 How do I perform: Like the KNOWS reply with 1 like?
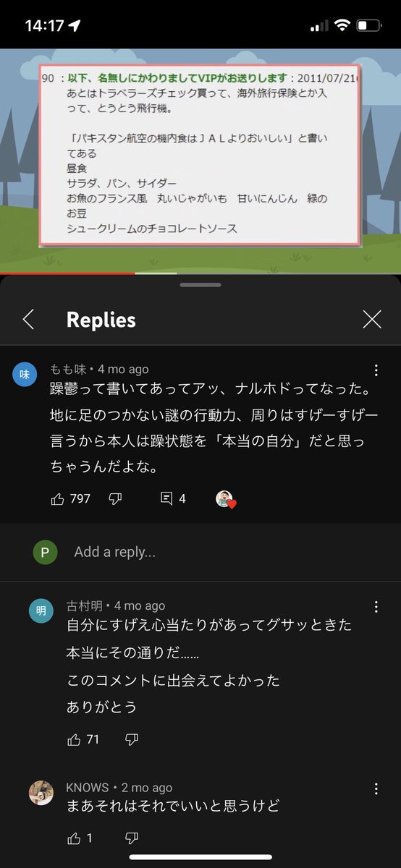click(75, 838)
